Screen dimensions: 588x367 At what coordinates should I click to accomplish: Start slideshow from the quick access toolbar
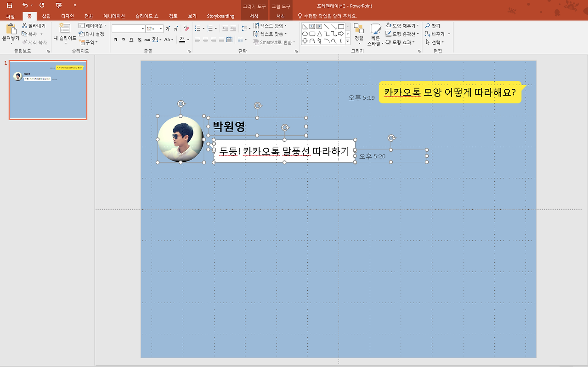pyautogui.click(x=58, y=6)
